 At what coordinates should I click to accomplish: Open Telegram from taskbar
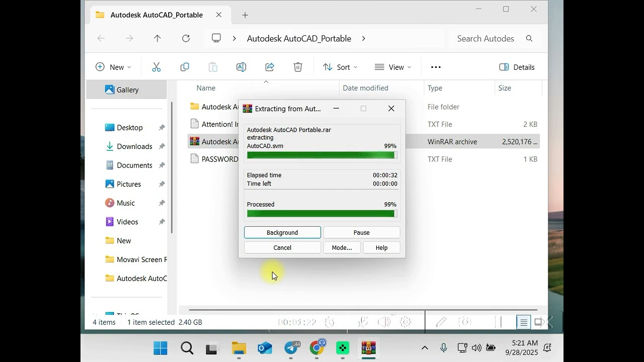(291, 348)
